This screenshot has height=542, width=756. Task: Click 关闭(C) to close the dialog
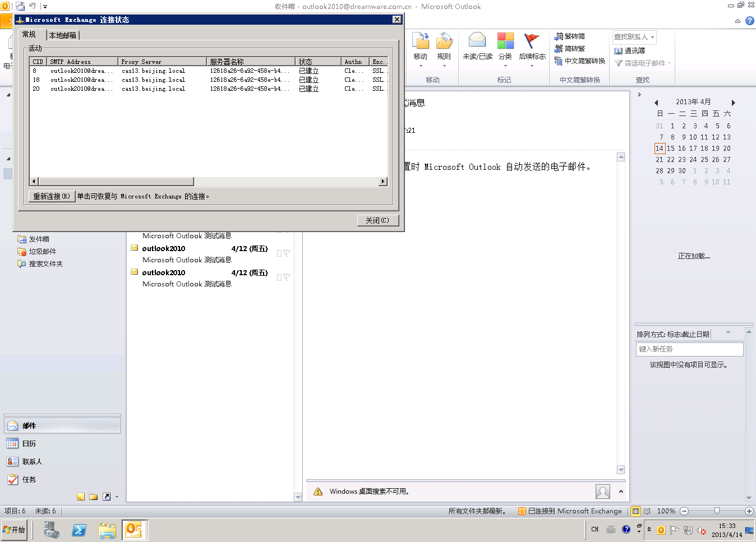click(x=377, y=220)
